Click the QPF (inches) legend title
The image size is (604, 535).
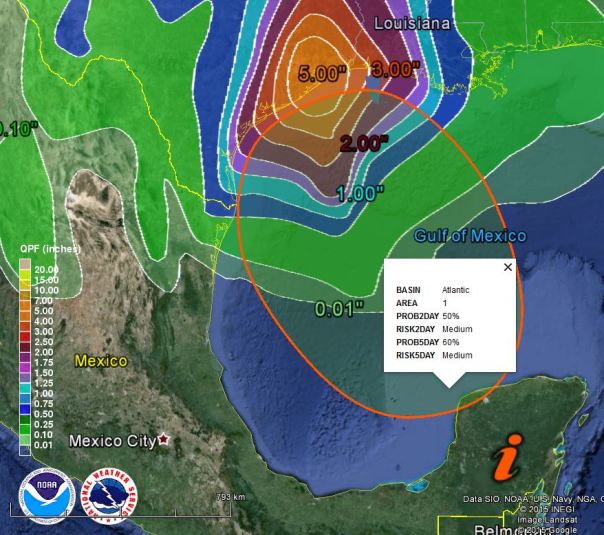(x=50, y=249)
